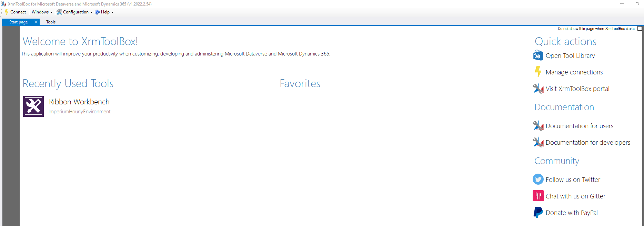This screenshot has width=644, height=226.
Task: Open the Donate with PayPal link
Action: pos(572,213)
